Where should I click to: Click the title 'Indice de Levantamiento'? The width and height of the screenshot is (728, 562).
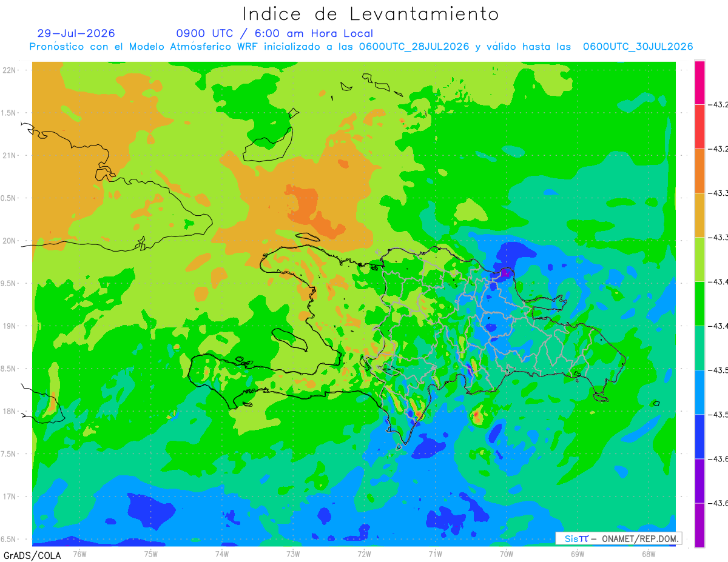[371, 14]
